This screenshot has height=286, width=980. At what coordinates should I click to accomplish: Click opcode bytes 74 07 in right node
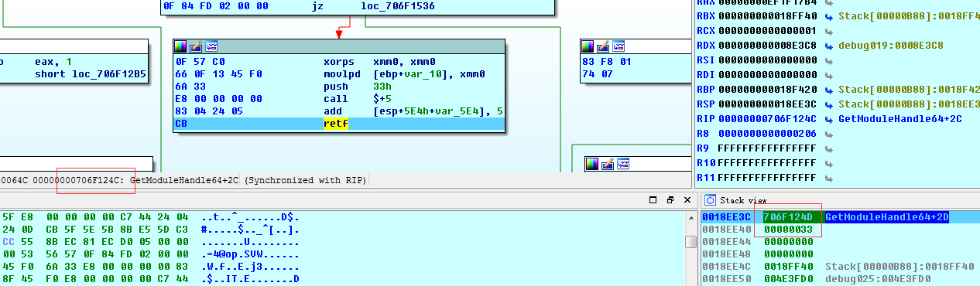click(x=596, y=74)
